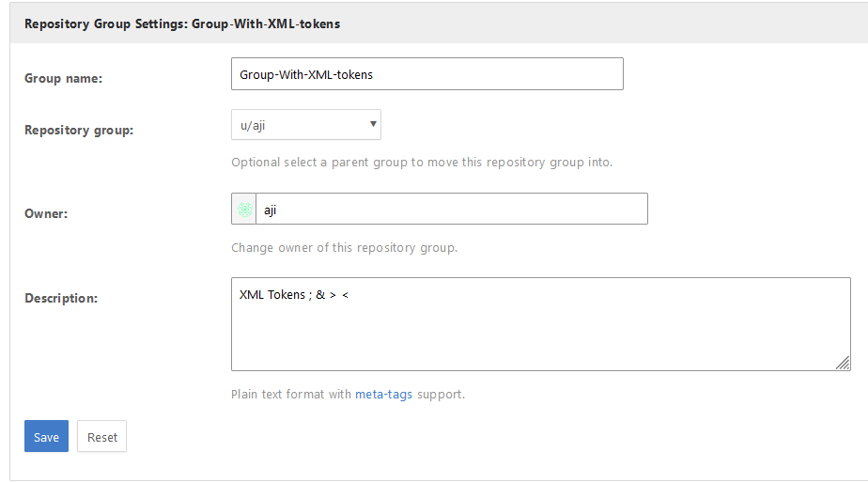This screenshot has width=868, height=483.
Task: Open the meta-tags link
Action: tap(384, 395)
